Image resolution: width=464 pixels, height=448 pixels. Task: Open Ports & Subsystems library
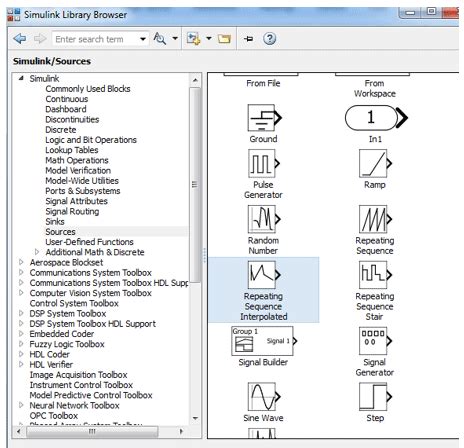click(x=83, y=191)
